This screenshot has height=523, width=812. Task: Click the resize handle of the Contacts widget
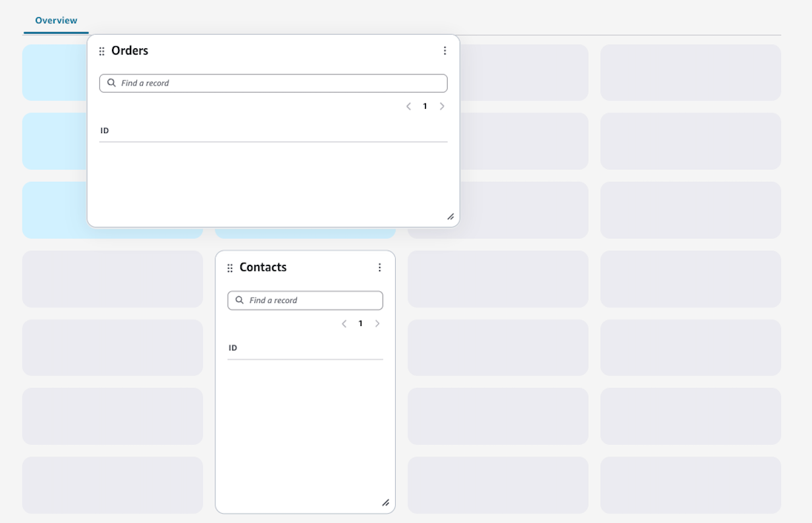pos(386,503)
